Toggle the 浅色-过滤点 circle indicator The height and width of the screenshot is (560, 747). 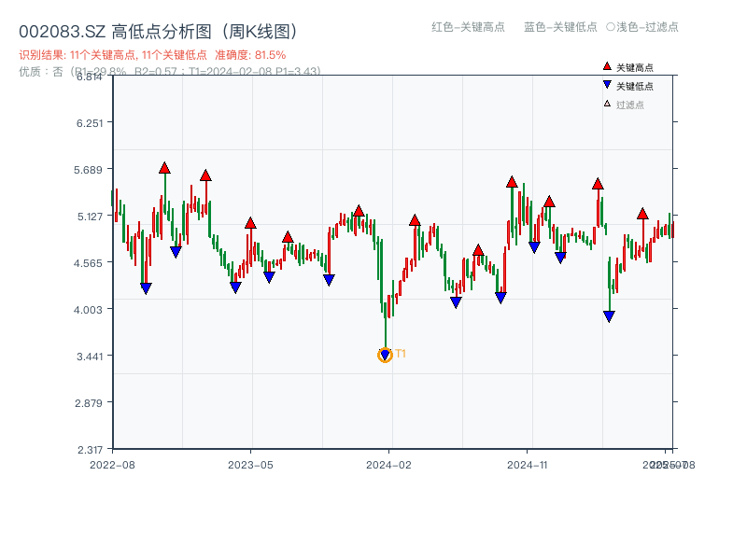pos(611,27)
